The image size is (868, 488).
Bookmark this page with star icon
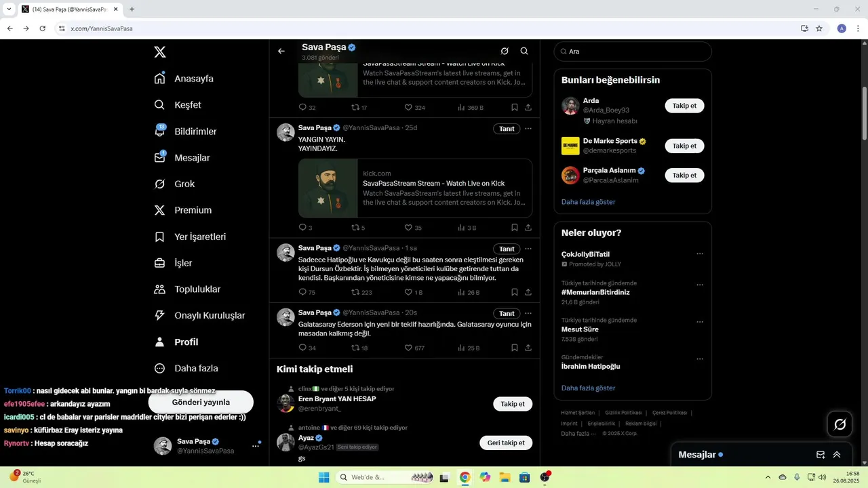pos(819,28)
